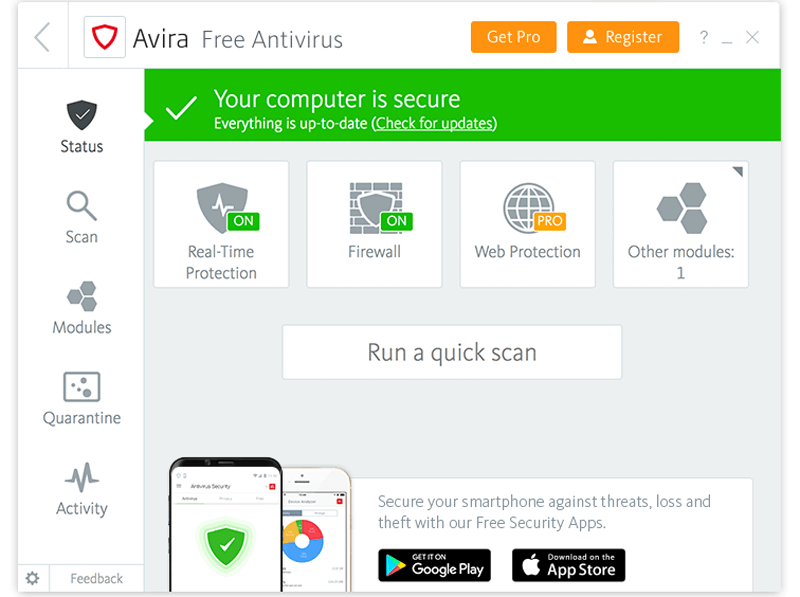
Task: Open the Activity pulse icon
Action: click(x=82, y=477)
